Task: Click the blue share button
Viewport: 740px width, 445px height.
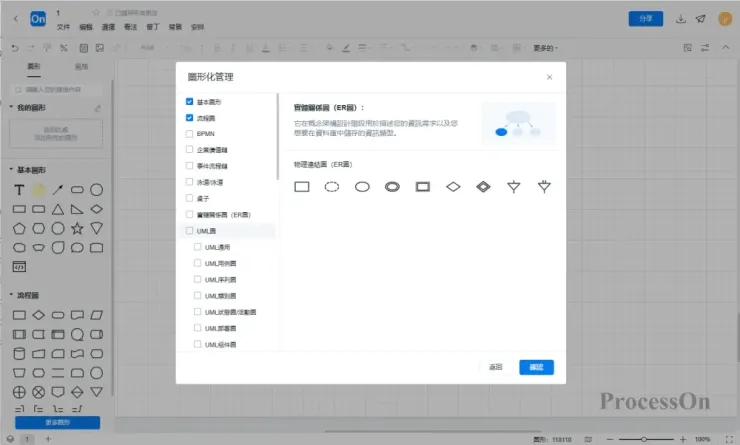Action: [x=646, y=19]
